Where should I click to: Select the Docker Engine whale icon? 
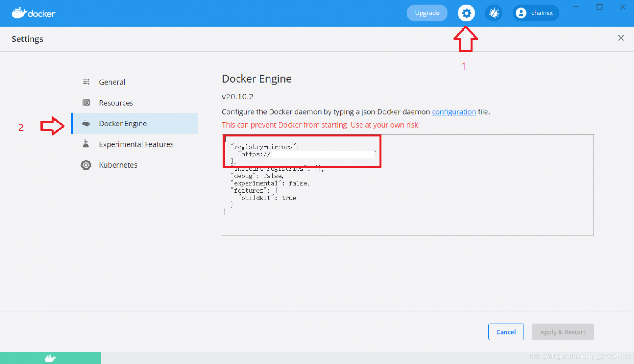[86, 123]
